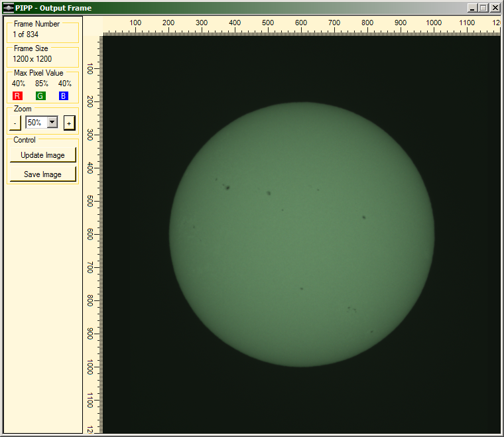Viewport: 504px width, 437px height.
Task: Click the 600 mark on horizontal ruler
Action: click(x=301, y=23)
